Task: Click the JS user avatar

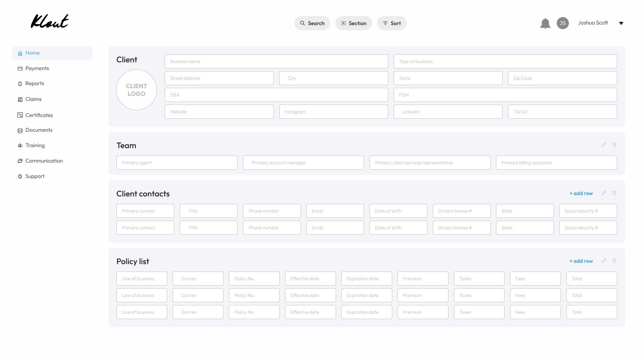Action: point(562,23)
